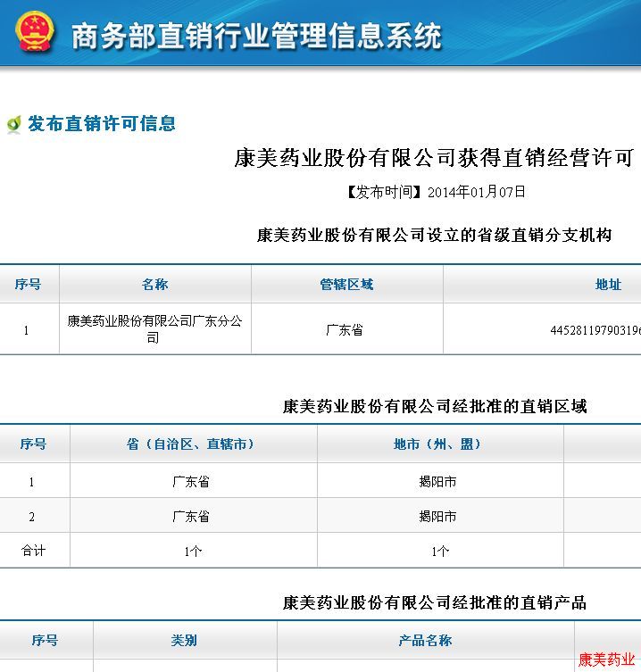Click the red 康美药业 text at bottom right
This screenshot has height=672, width=641.
(x=606, y=660)
